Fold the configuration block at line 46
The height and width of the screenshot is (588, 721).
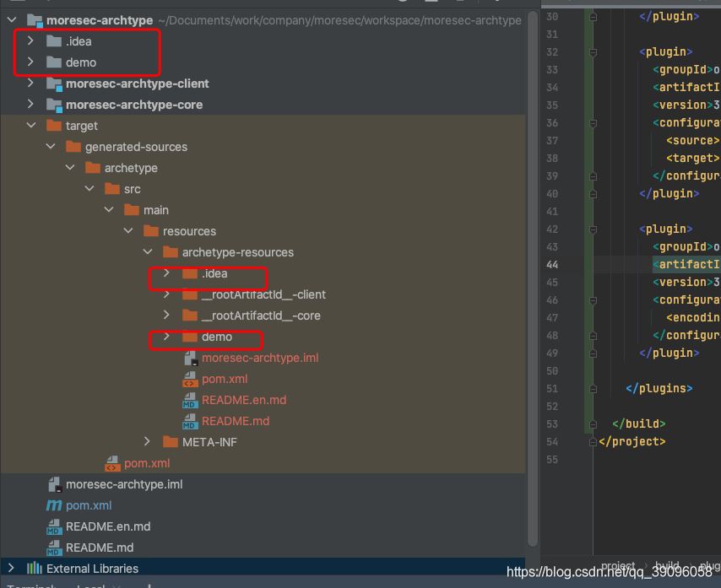click(594, 300)
